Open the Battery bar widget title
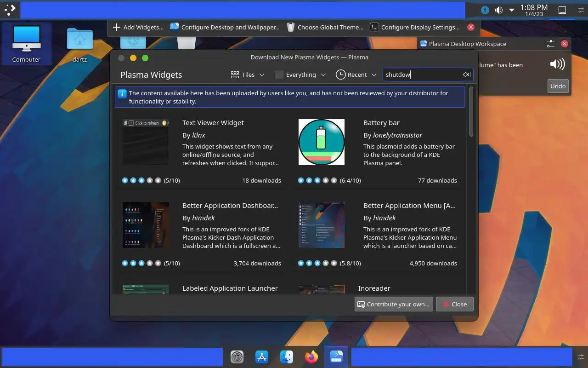588x368 pixels. point(381,123)
